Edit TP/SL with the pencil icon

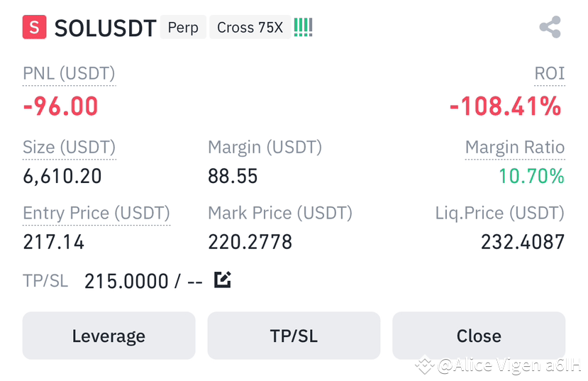[x=223, y=280]
